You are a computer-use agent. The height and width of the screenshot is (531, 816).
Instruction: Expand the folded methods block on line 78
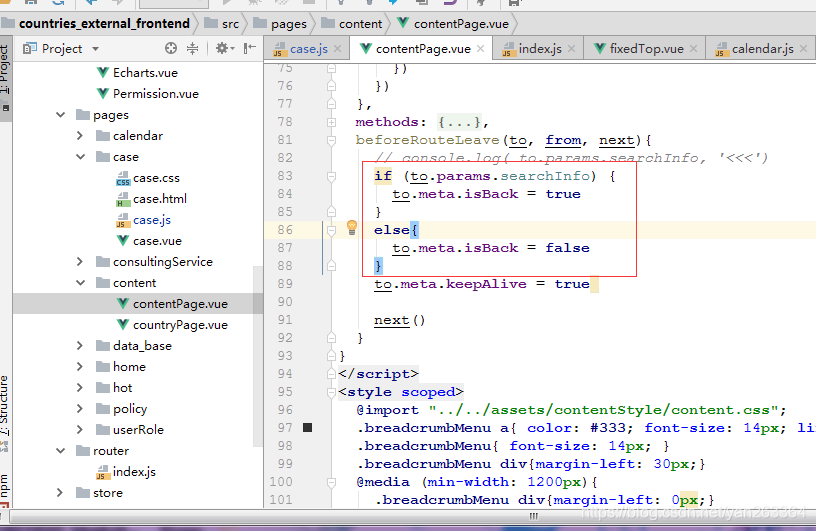tap(332, 122)
